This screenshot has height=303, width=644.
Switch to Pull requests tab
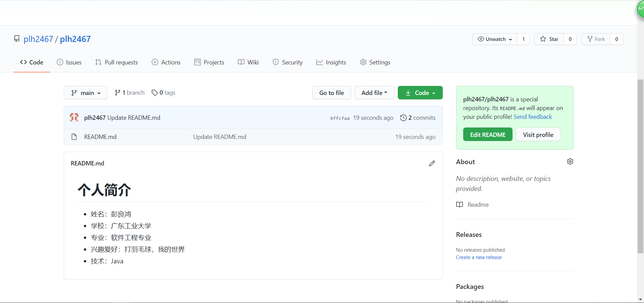pyautogui.click(x=116, y=62)
